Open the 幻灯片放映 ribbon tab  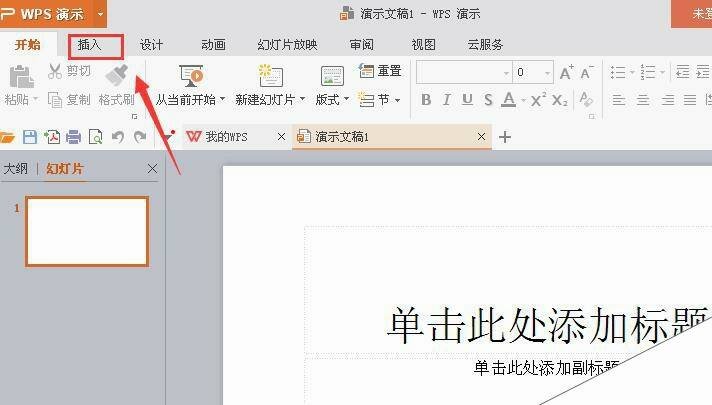(287, 44)
